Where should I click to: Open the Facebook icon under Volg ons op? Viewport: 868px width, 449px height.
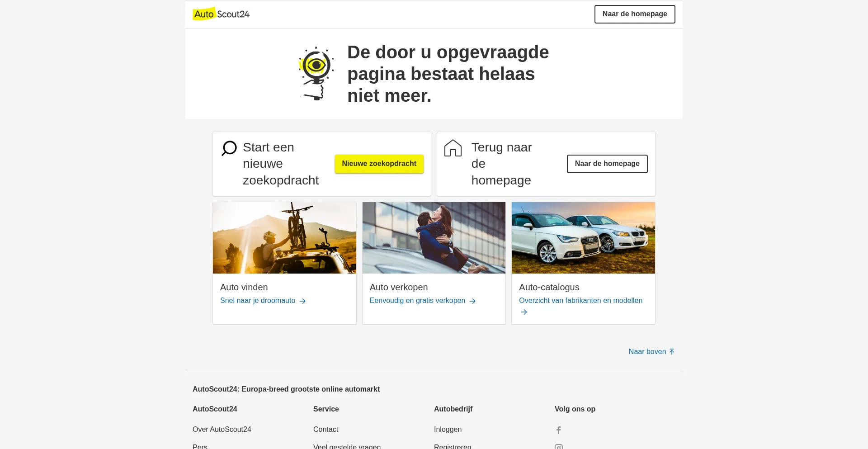pyautogui.click(x=559, y=430)
